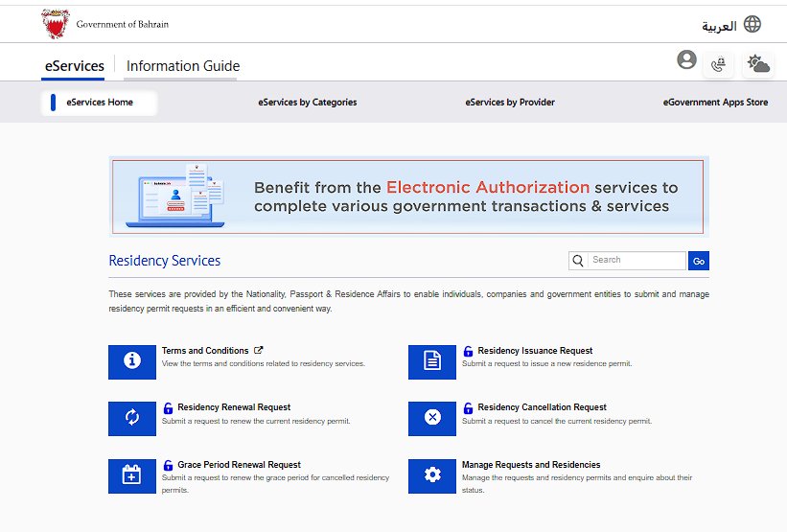787x532 pixels.
Task: Open Residency Issuance Request service
Action: (535, 350)
